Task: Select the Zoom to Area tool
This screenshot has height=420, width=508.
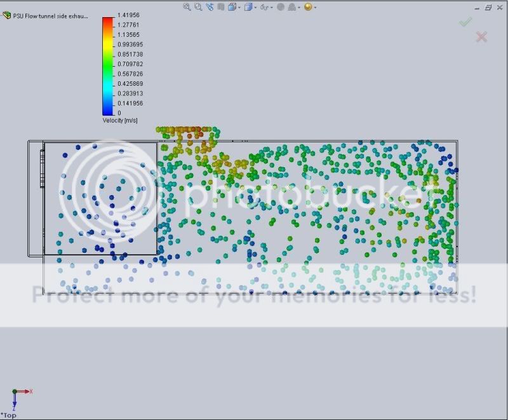Action: 198,7
